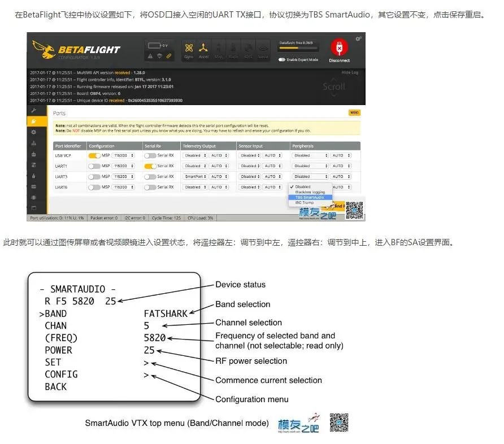The width and height of the screenshot is (504, 444).
Task: Toggle MSP switch for UART6
Action: tap(94, 188)
